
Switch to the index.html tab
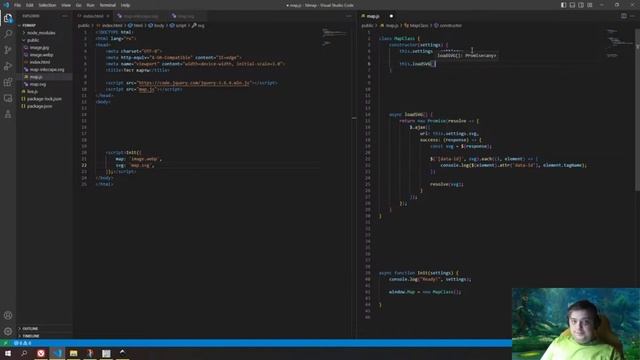click(93, 16)
